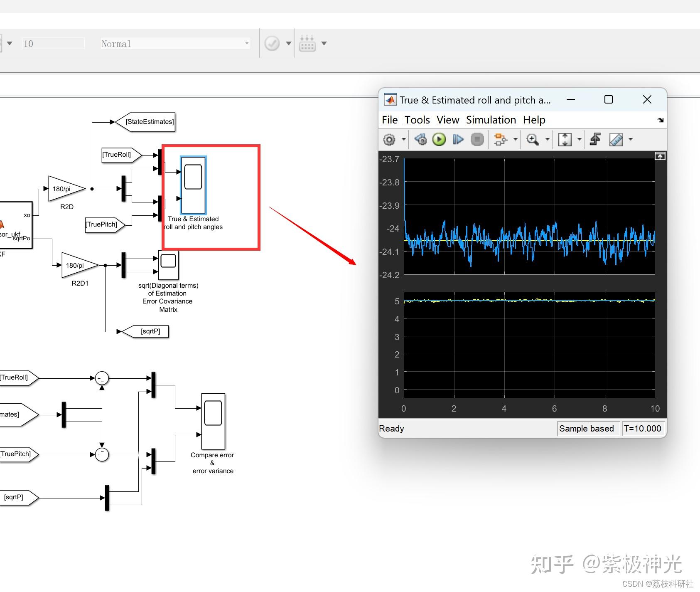
Task: Open the Help menu in scope window
Action: [x=534, y=120]
